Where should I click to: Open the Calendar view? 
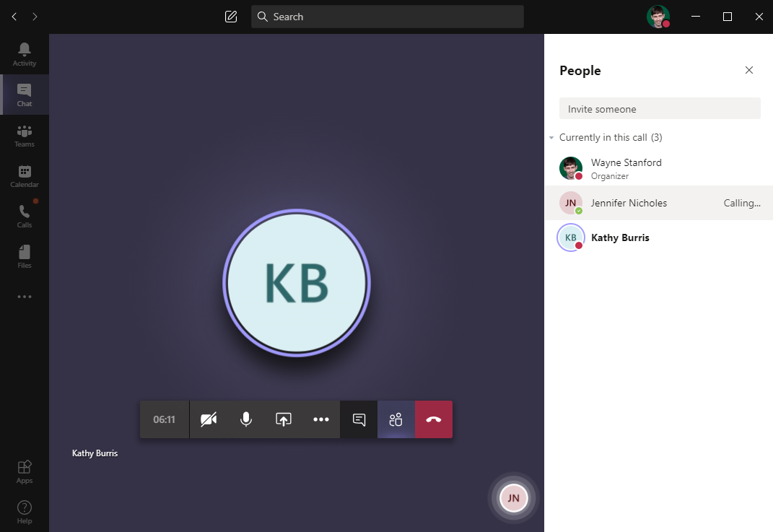(x=25, y=175)
